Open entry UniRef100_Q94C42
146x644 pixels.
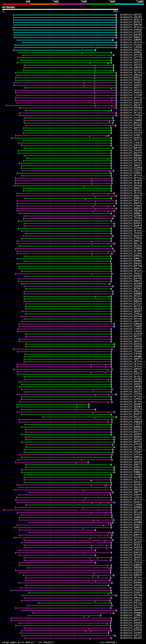131,138
